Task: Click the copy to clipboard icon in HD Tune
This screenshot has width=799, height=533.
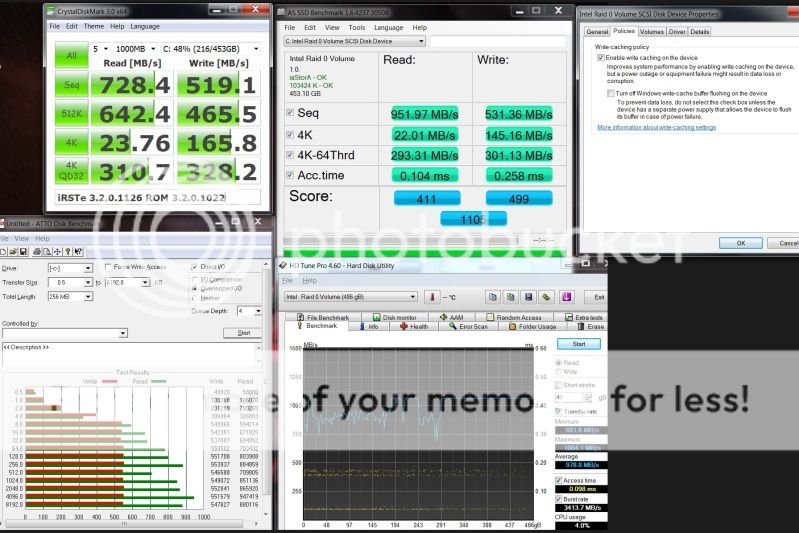Action: coord(493,297)
